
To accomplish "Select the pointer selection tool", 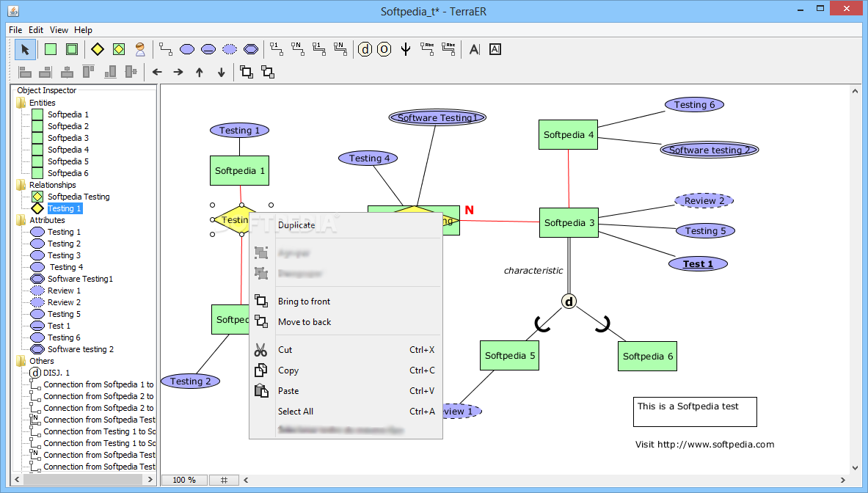I will coord(25,49).
